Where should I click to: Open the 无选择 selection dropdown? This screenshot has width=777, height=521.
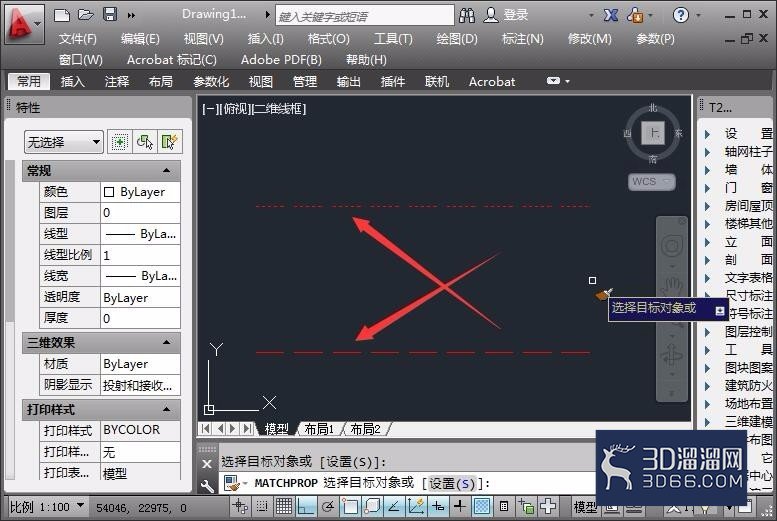(63, 142)
